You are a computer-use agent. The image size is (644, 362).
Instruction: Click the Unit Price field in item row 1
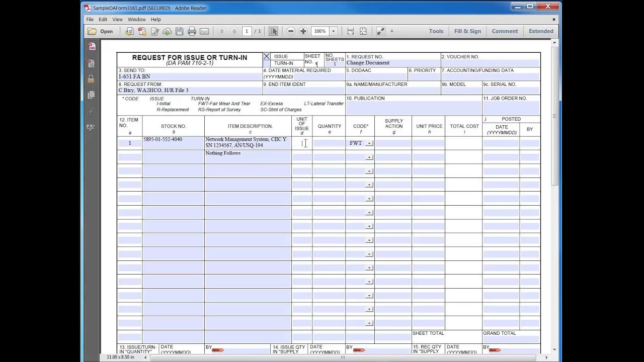coord(428,143)
